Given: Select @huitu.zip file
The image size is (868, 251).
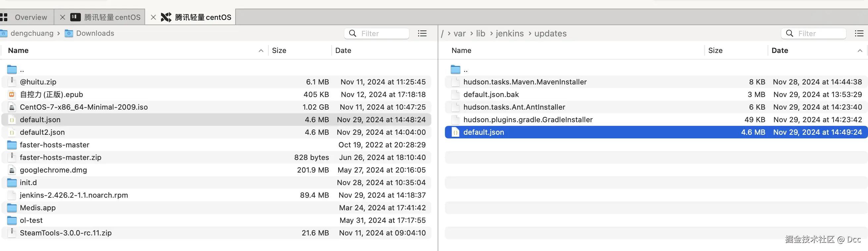Looking at the screenshot, I should 216,82.
